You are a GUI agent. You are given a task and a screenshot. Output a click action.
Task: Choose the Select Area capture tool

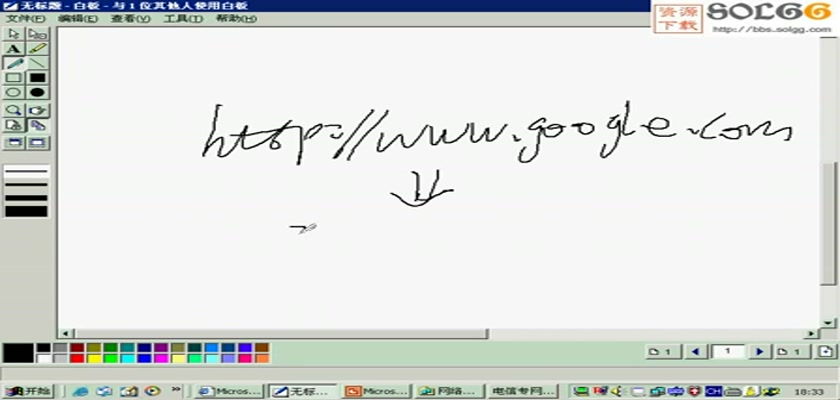click(x=14, y=142)
